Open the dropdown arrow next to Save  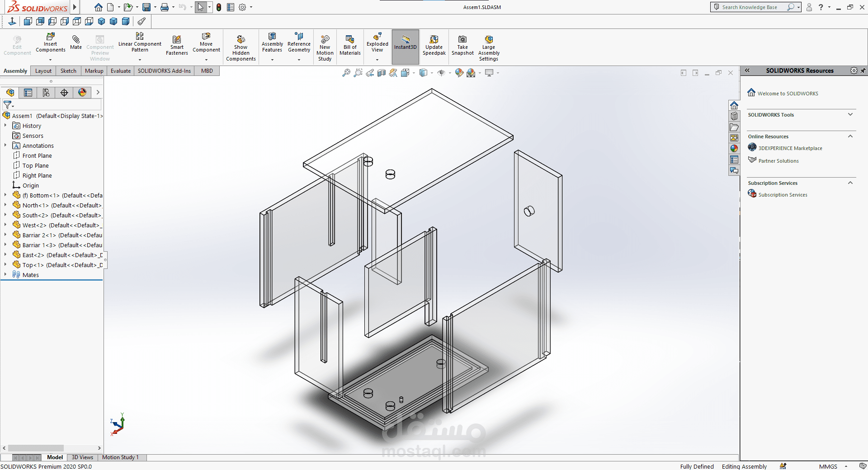(155, 7)
